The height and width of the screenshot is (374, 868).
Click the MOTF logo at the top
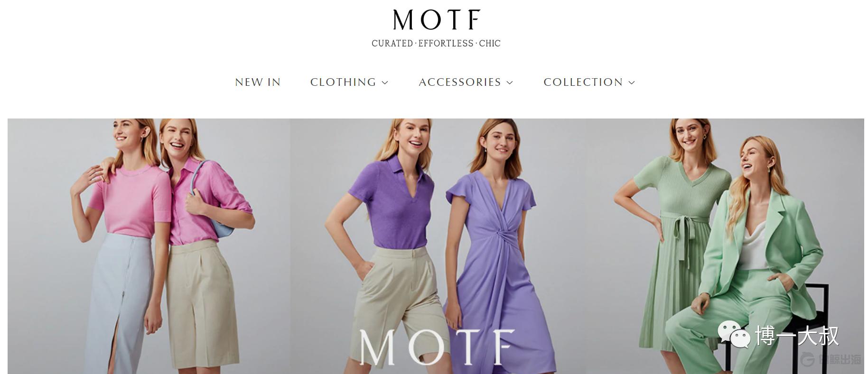436,20
